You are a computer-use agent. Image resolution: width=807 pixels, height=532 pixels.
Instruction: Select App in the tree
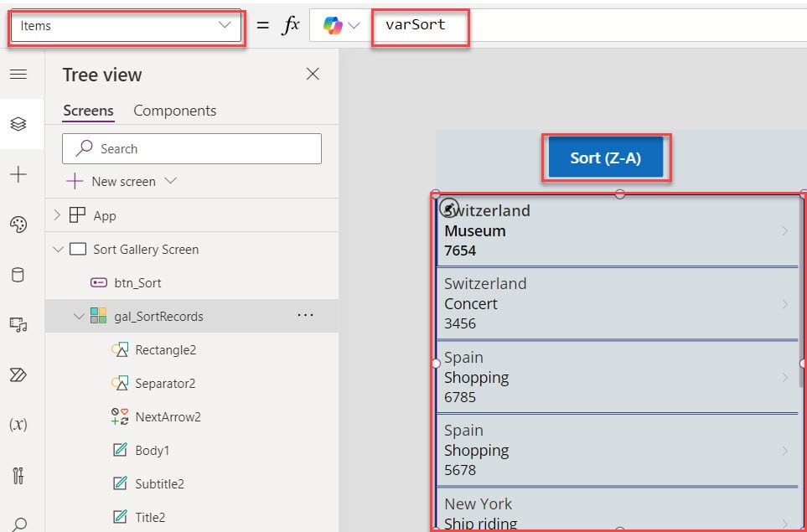(x=105, y=215)
